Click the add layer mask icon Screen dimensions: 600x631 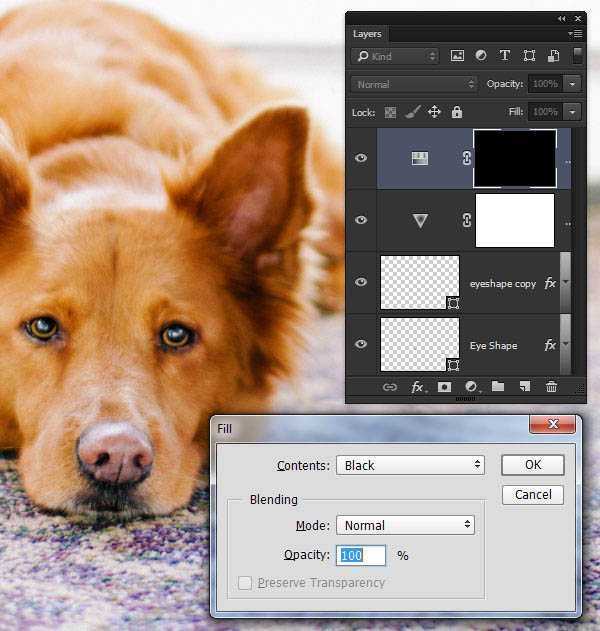click(444, 387)
